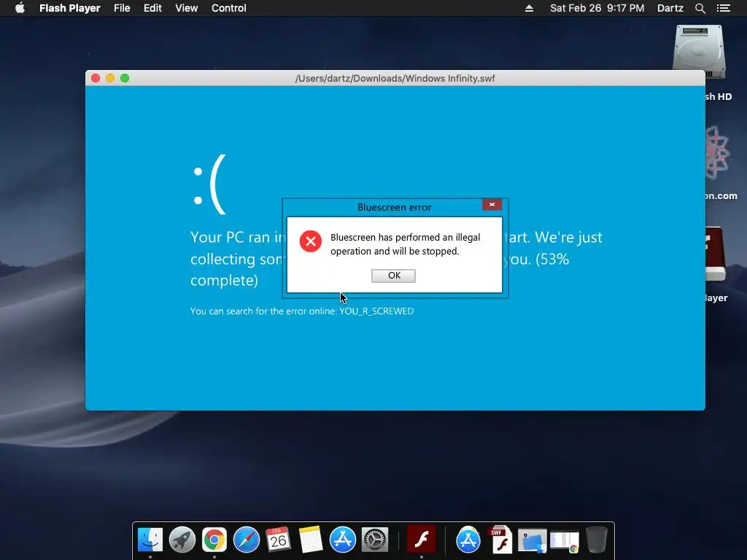747x560 pixels.
Task: Click the Windows Infinity.swf title text
Action: (x=395, y=79)
